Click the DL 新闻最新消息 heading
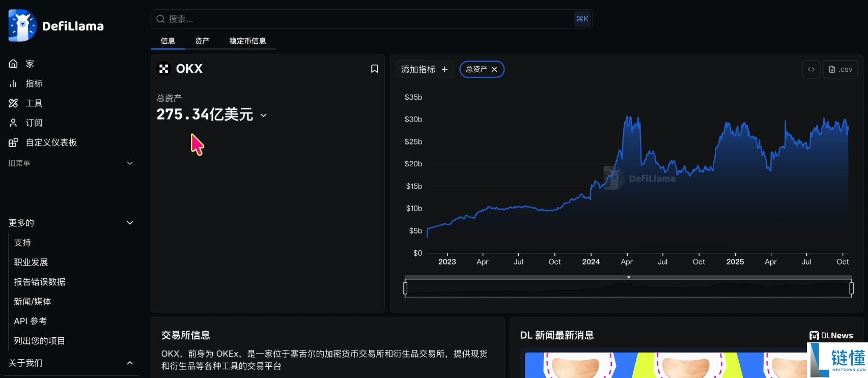Screen dimensions: 868x378 (x=557, y=335)
